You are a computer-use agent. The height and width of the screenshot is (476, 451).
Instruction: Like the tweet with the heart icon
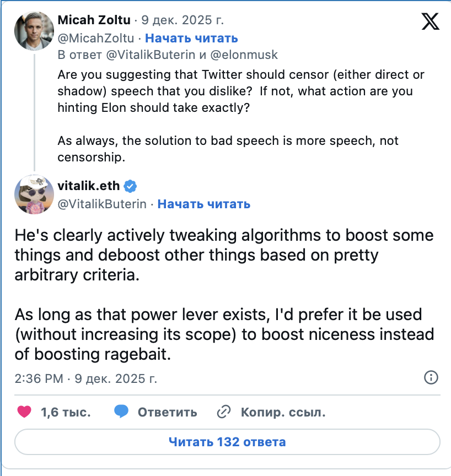point(24,412)
